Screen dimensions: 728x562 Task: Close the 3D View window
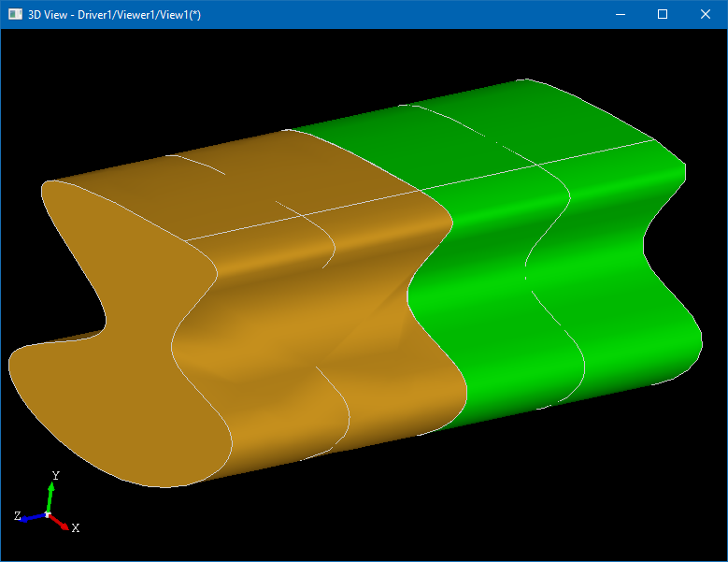pyautogui.click(x=706, y=14)
